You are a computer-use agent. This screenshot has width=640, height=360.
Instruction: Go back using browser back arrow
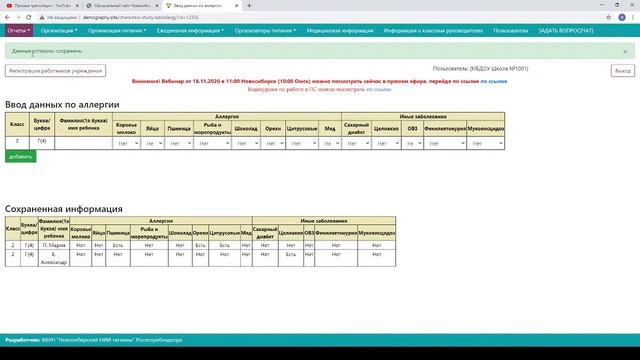click(x=7, y=18)
